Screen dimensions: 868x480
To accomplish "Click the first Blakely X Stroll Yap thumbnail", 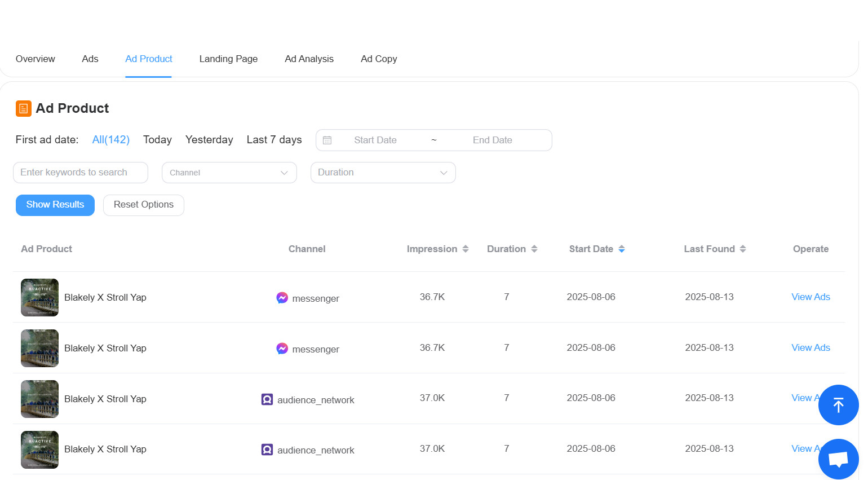I will 39,297.
